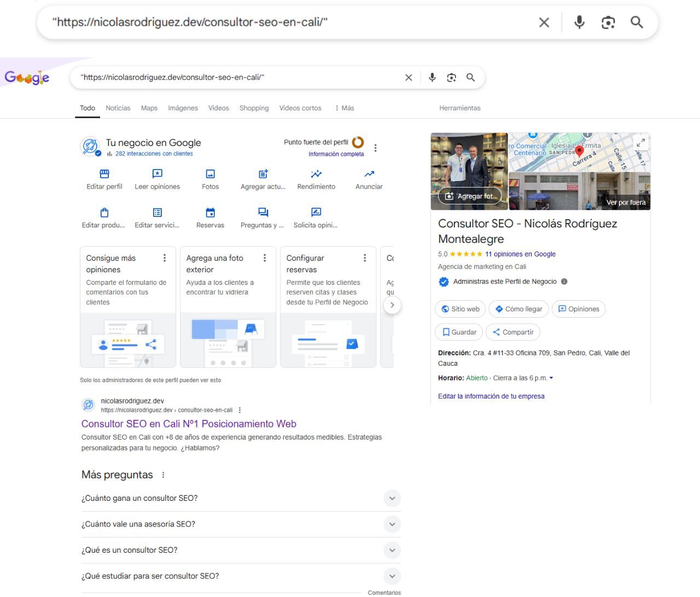Click the Guardar button
The height and width of the screenshot is (597, 700).
(x=459, y=332)
